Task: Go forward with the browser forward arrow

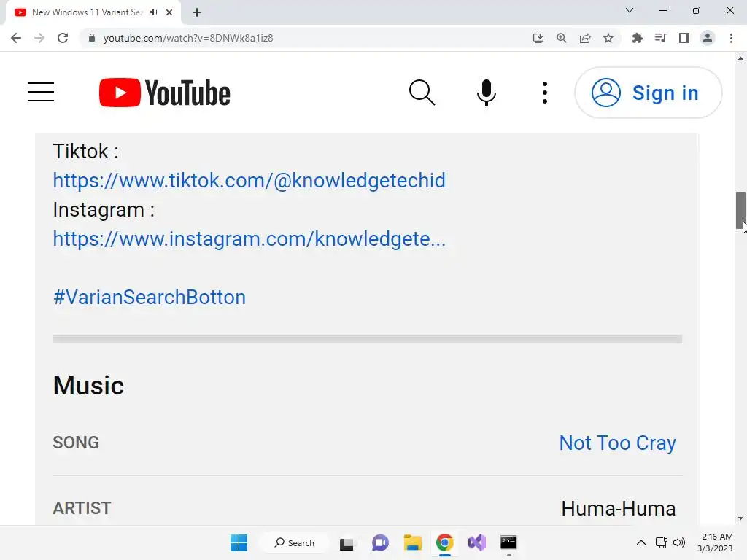Action: tap(39, 38)
